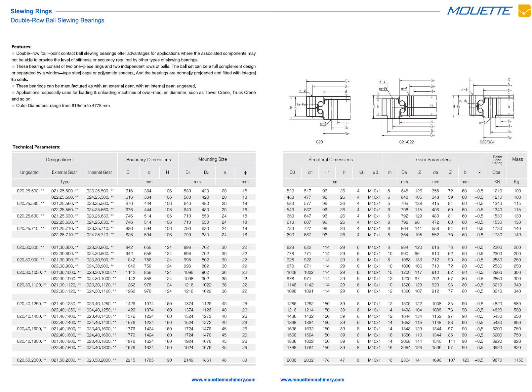Click the Coa subheader
Image resolution: width=532 pixels, height=392 pixels.
tap(496, 173)
